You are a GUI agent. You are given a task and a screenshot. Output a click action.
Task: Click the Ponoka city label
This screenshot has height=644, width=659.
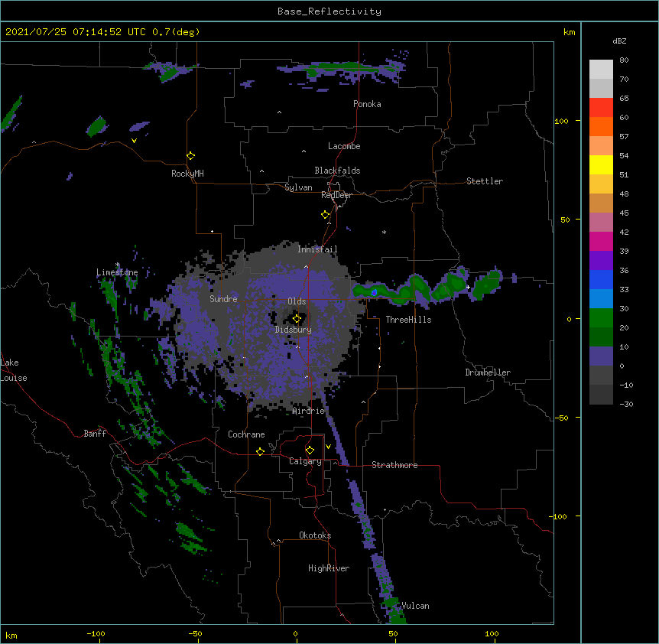367,104
